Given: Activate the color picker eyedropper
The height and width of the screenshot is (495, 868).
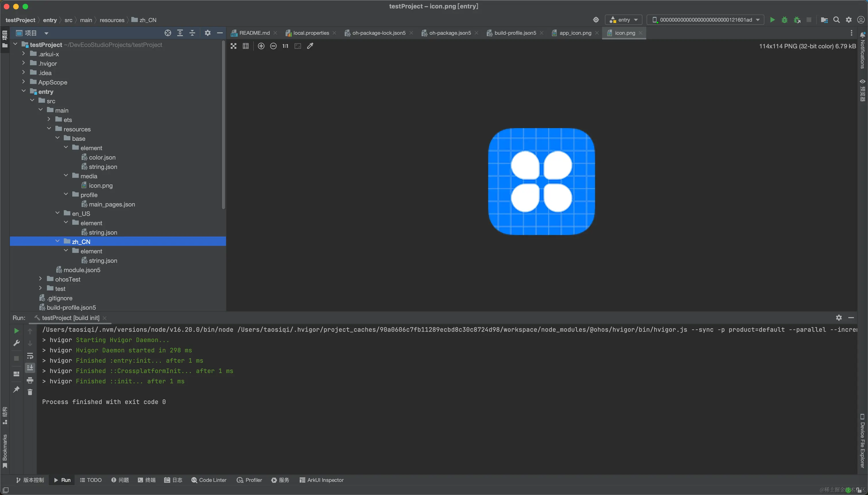Looking at the screenshot, I should pyautogui.click(x=310, y=46).
